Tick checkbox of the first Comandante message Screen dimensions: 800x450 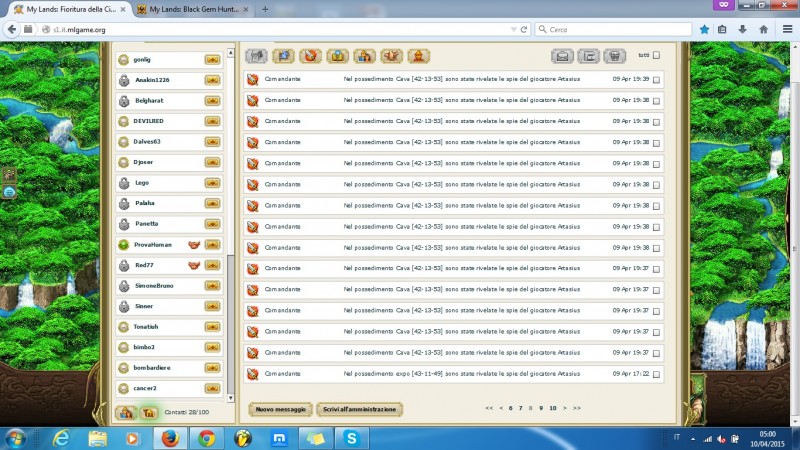pyautogui.click(x=656, y=79)
